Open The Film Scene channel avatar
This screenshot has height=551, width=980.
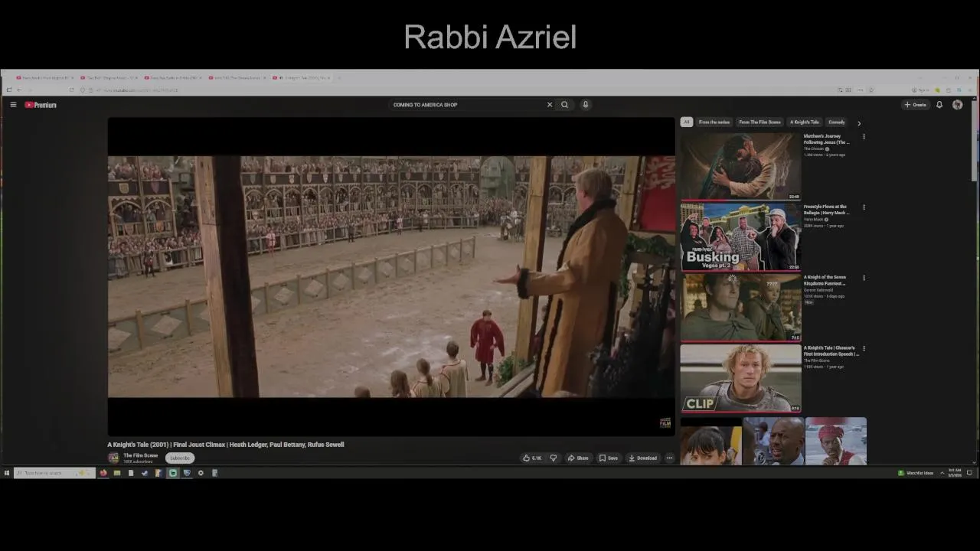tap(113, 458)
